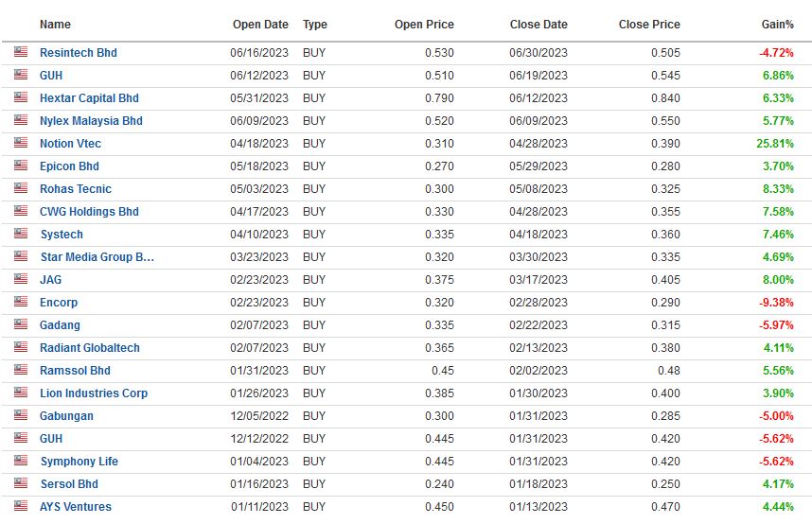Click the 03/17/2023 close date

(x=538, y=280)
